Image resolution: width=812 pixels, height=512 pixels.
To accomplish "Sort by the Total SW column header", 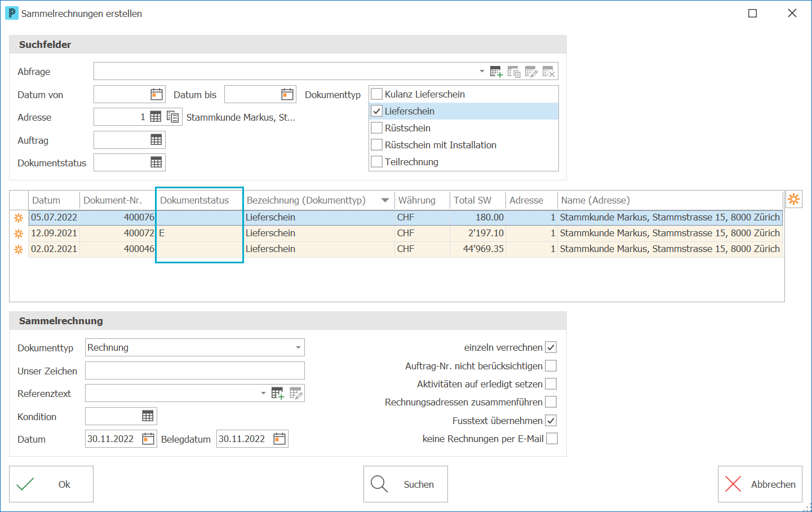I will point(478,200).
